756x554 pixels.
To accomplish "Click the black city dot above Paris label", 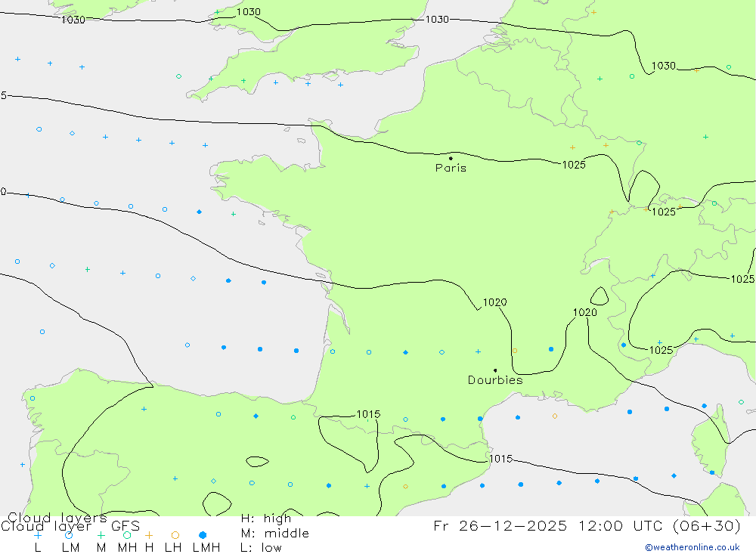I will [451, 158].
